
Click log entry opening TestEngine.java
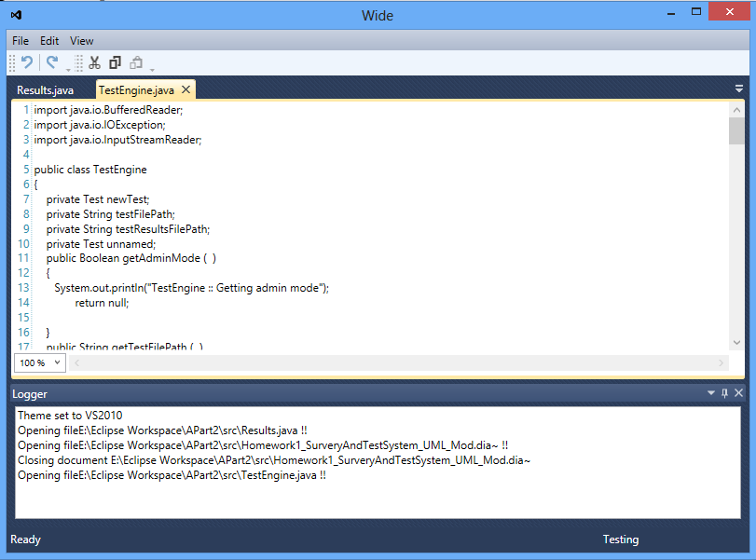click(x=172, y=475)
